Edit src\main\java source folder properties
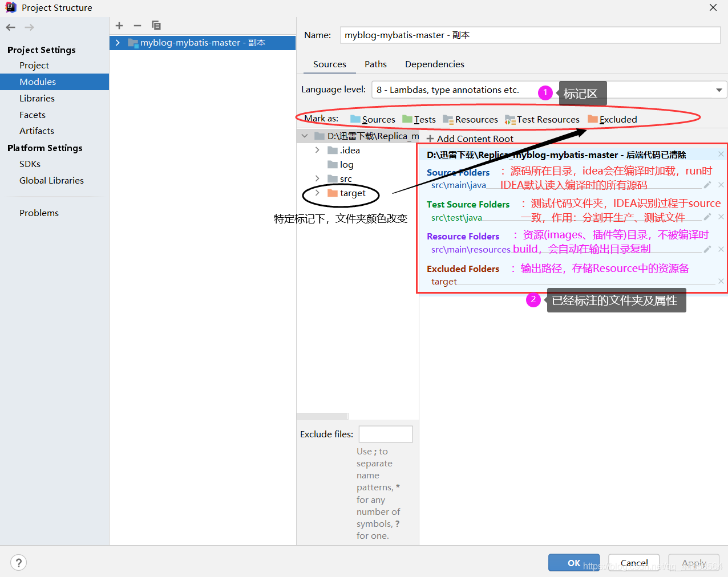The height and width of the screenshot is (577, 728). (x=707, y=185)
